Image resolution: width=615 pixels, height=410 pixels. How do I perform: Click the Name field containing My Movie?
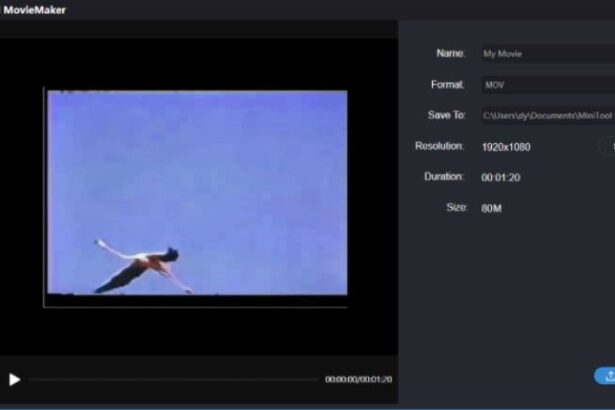click(x=545, y=54)
